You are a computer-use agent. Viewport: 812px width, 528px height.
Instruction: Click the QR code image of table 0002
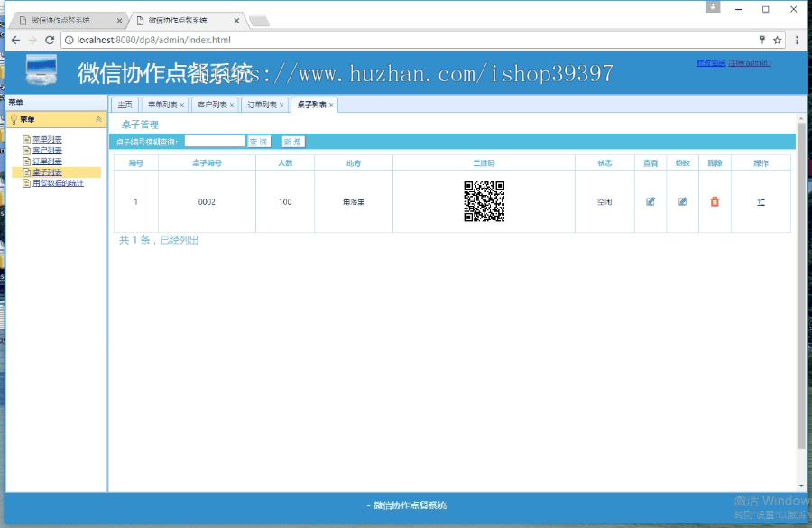tap(484, 201)
